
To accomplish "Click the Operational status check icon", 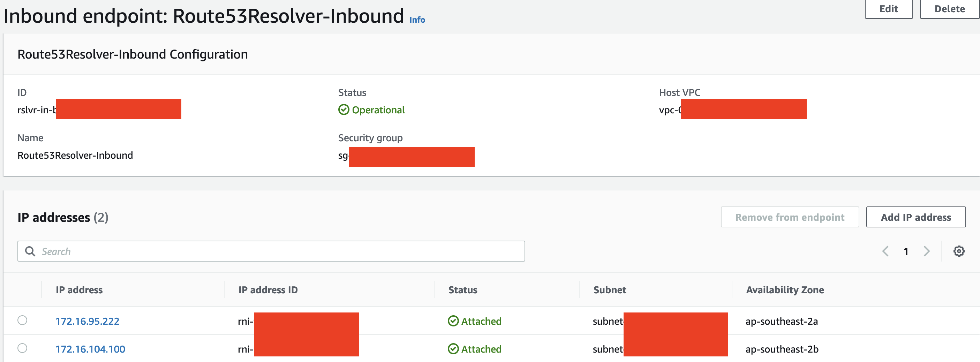I will [x=344, y=110].
